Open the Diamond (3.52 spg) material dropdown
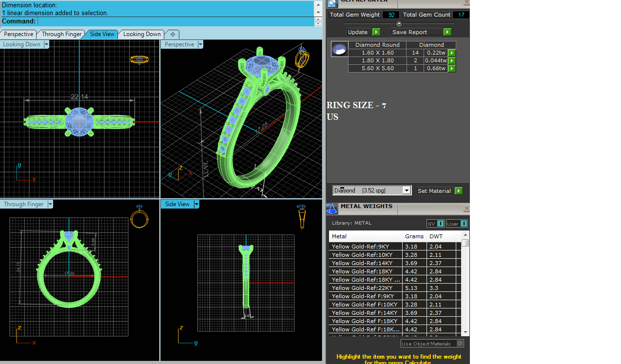The image size is (621, 364). coord(407,191)
